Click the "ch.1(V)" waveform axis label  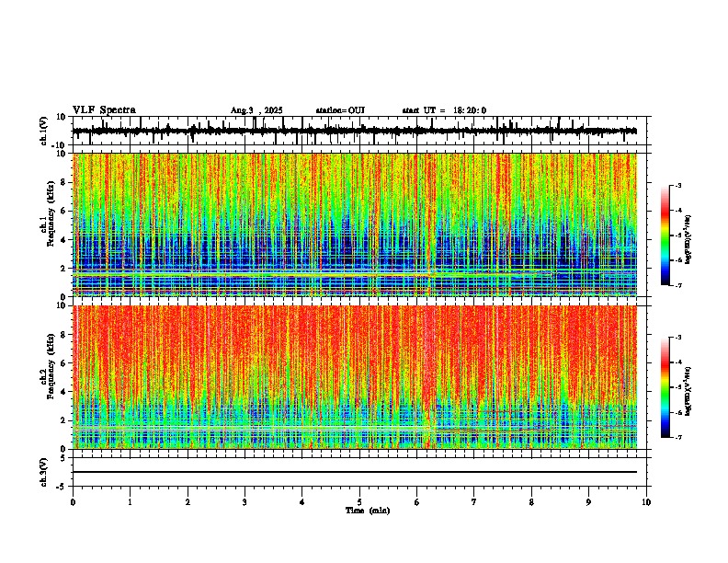(44, 131)
